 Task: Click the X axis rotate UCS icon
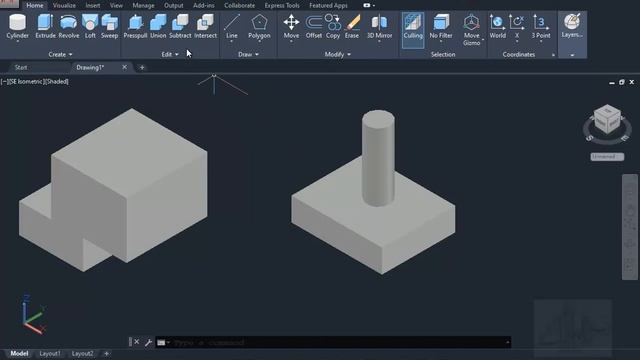(x=517, y=27)
